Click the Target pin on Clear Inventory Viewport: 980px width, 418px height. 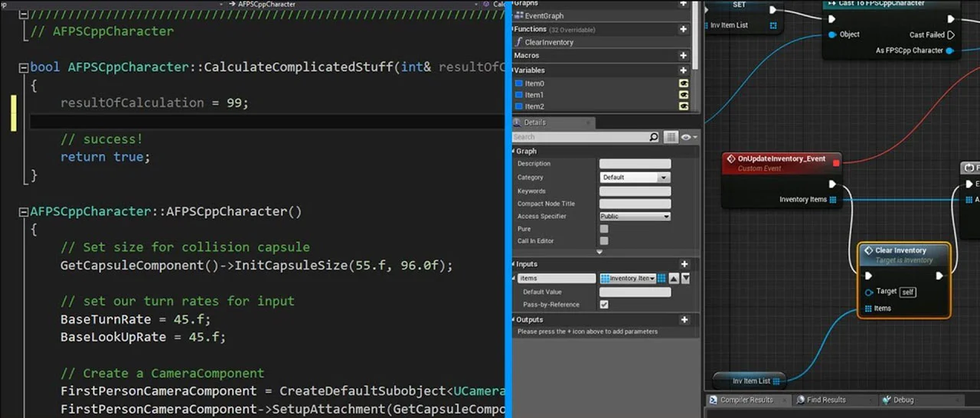click(868, 292)
